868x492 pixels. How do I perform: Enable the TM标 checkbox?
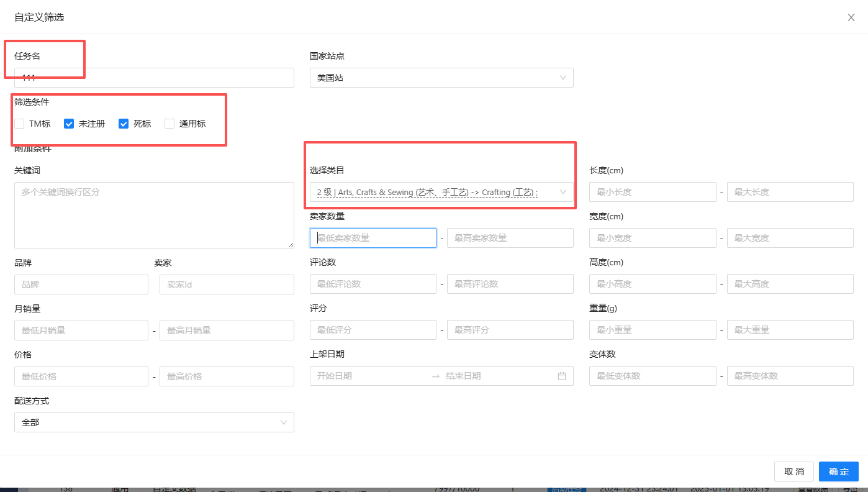coord(20,124)
